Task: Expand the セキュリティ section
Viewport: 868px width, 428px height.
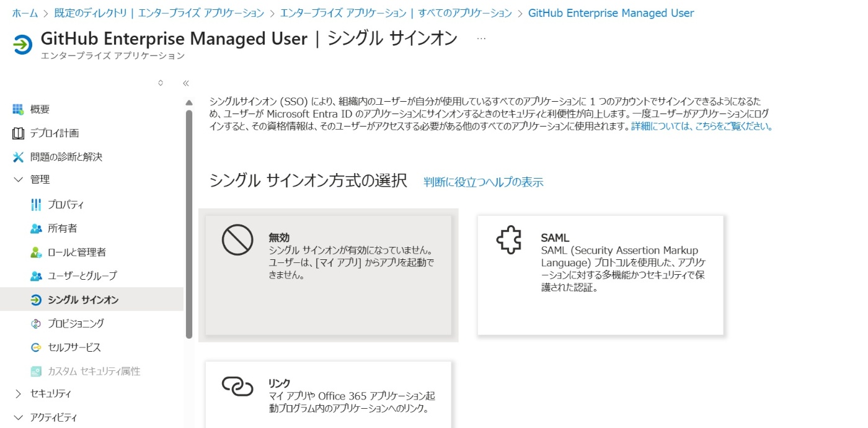Action: point(17,393)
